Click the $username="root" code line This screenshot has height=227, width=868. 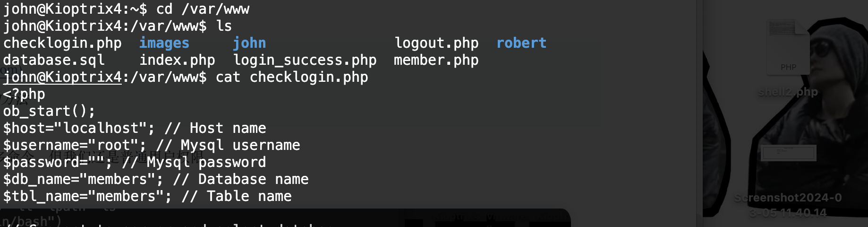[x=151, y=145]
